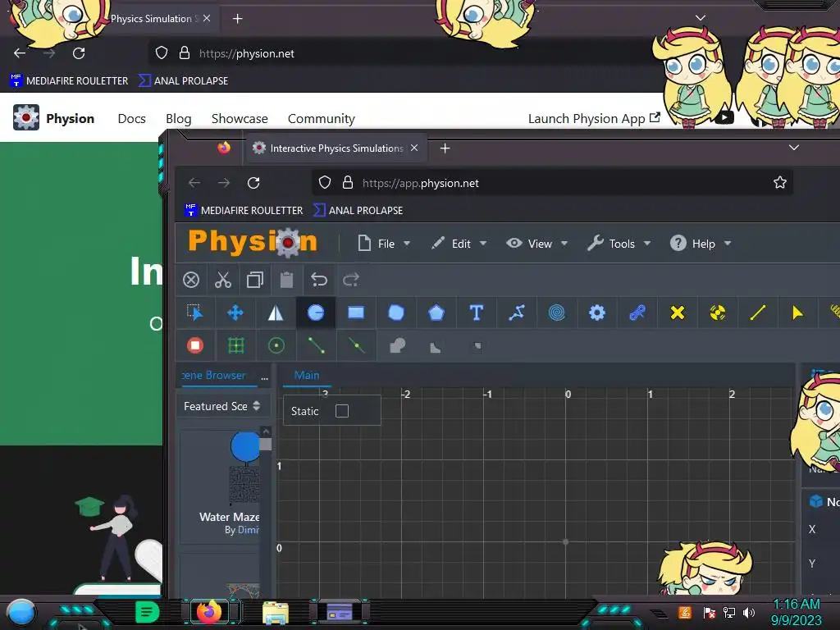
Task: Select the selection pointer tool
Action: point(195,313)
